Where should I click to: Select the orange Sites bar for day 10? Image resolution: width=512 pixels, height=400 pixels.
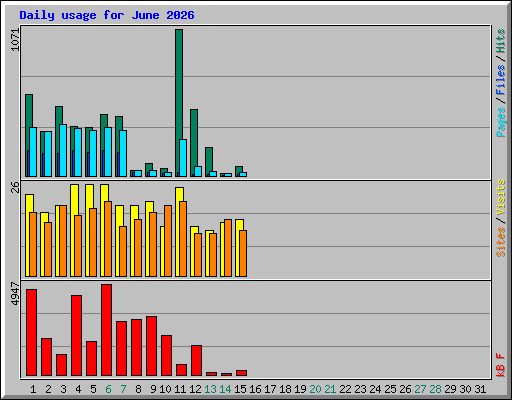[x=168, y=241]
